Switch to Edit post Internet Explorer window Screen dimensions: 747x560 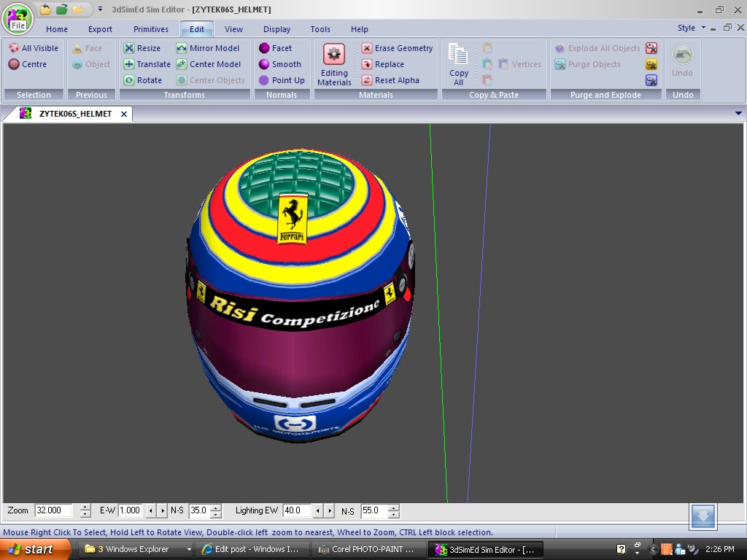click(253, 549)
